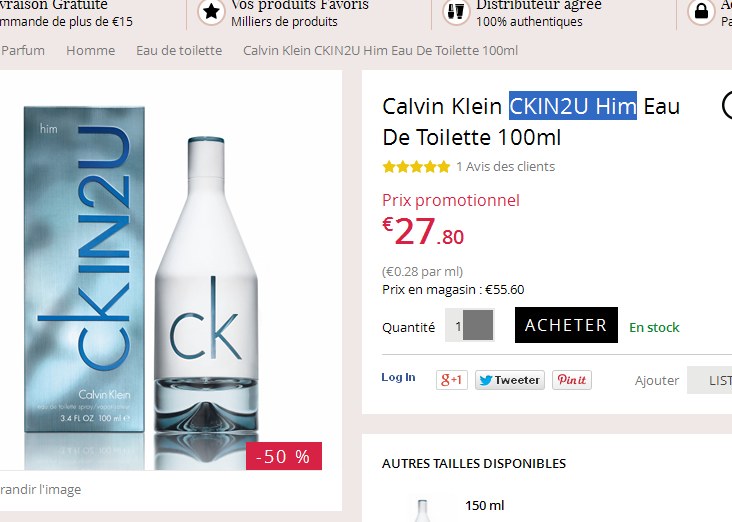Open the Homme breadcrumb item
The width and height of the screenshot is (732, 522).
tap(90, 50)
